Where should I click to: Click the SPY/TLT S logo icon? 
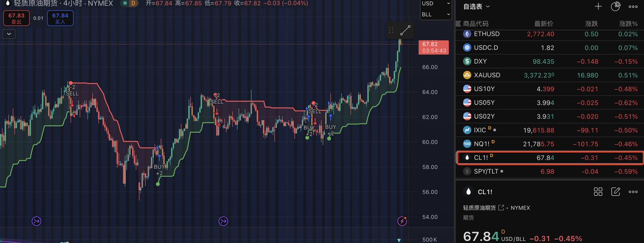pyautogui.click(x=467, y=171)
